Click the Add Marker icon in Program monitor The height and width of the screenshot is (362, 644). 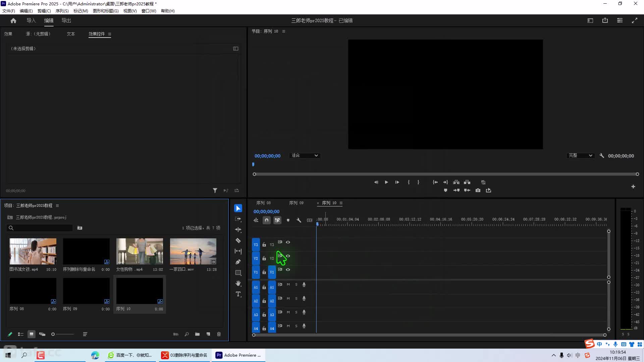(x=445, y=190)
